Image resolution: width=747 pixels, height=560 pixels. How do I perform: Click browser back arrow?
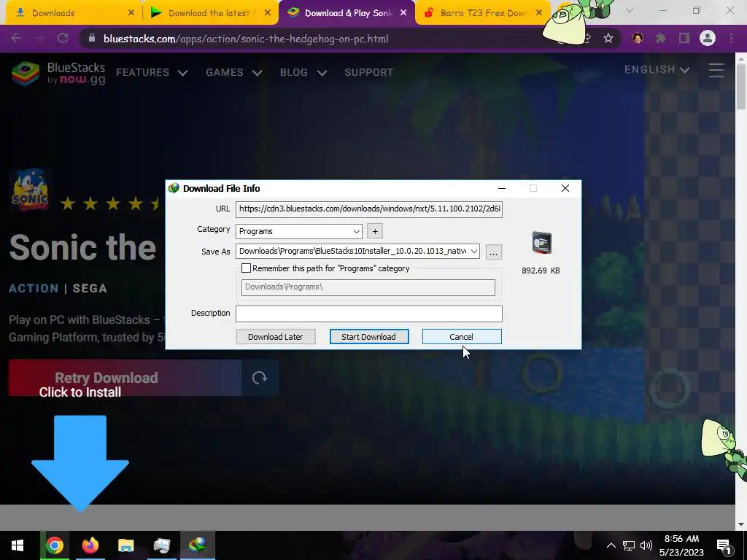[16, 39]
